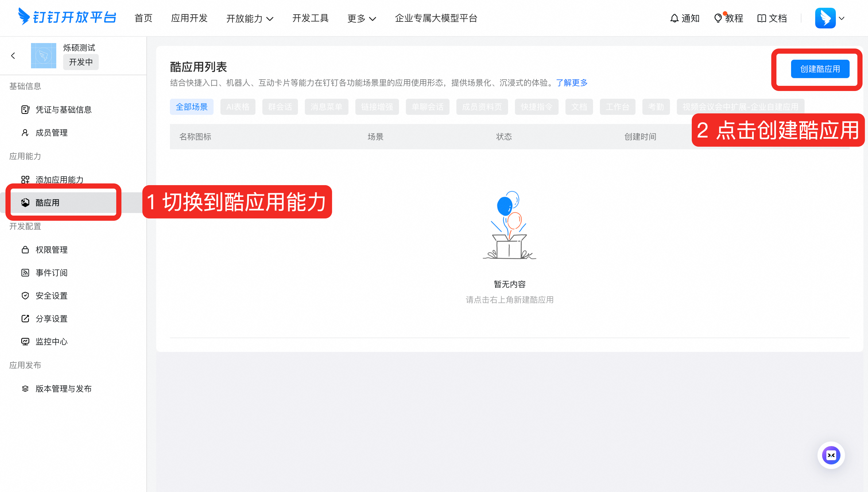Click the 文档 label in header
This screenshot has height=492, width=868.
(x=778, y=18)
